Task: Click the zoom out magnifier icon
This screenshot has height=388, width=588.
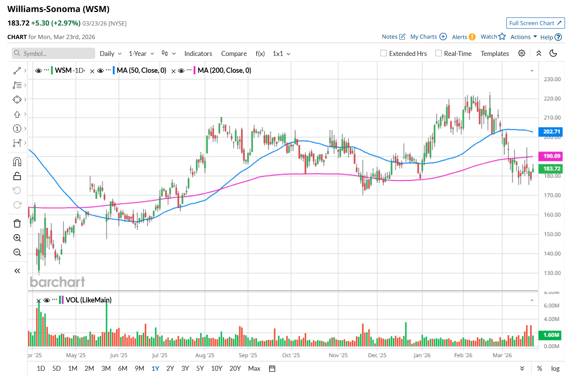Action: (x=17, y=253)
